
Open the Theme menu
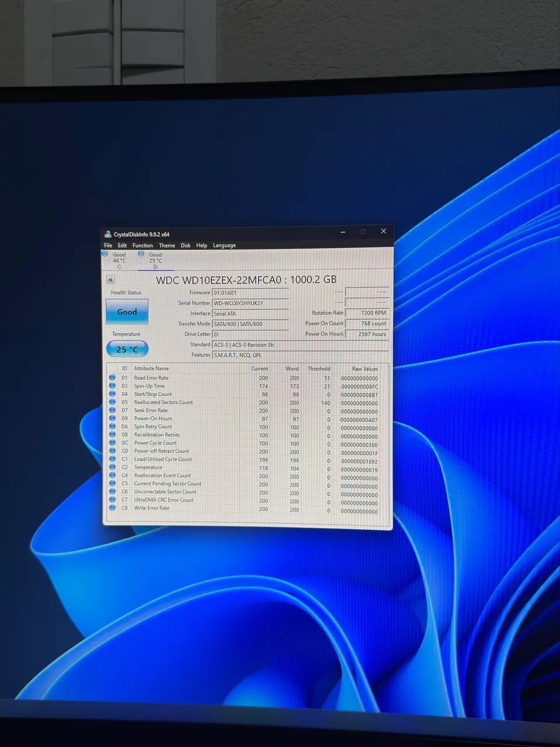(x=167, y=246)
